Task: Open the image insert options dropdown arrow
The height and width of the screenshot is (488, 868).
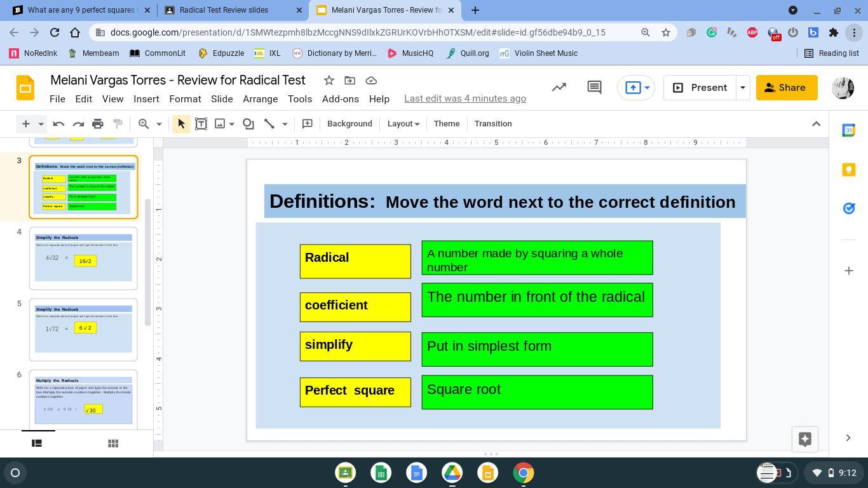Action: point(232,124)
